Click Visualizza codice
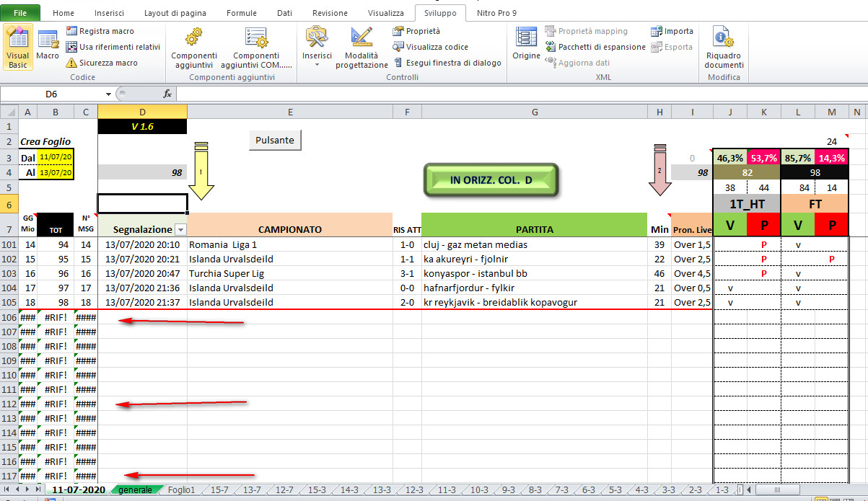868x501 pixels. click(430, 47)
